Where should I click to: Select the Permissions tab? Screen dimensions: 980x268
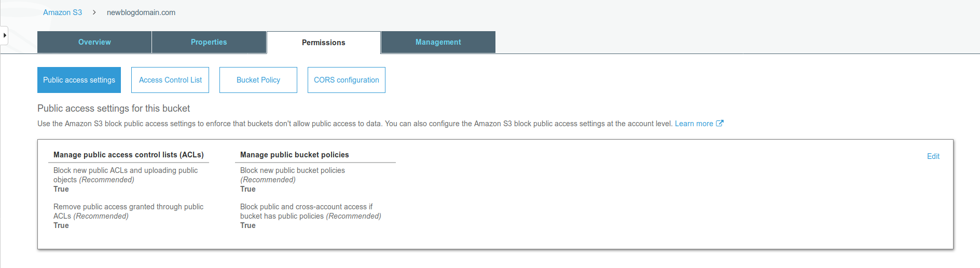(324, 43)
